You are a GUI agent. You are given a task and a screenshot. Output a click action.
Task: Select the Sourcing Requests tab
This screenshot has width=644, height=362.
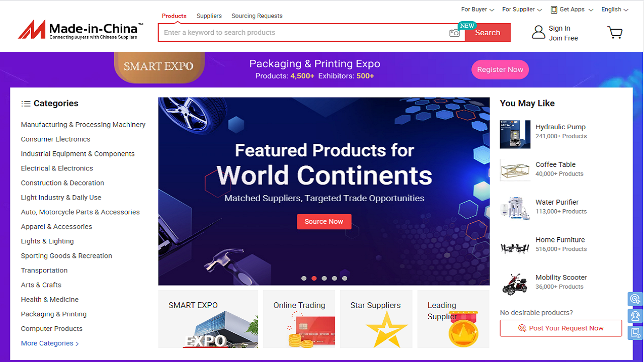pyautogui.click(x=257, y=16)
